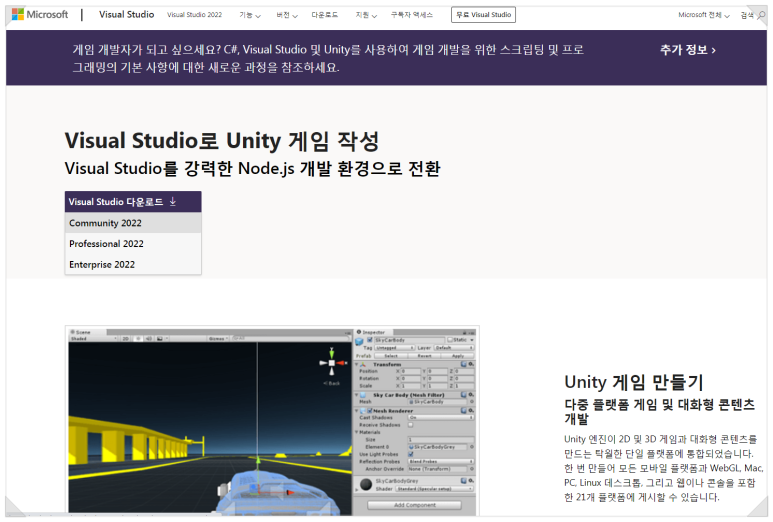773x522 pixels.
Task: Toggle the 2D view button in Scene toolbar
Action: click(x=126, y=339)
